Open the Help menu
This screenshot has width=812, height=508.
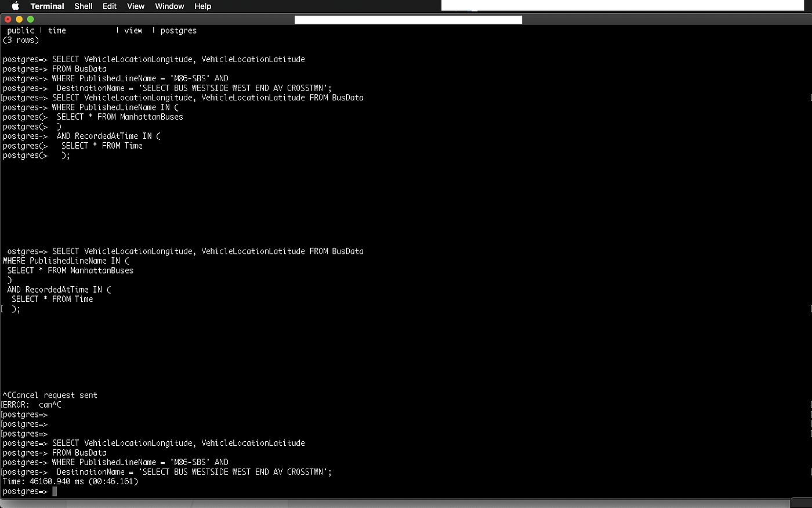[x=203, y=6]
